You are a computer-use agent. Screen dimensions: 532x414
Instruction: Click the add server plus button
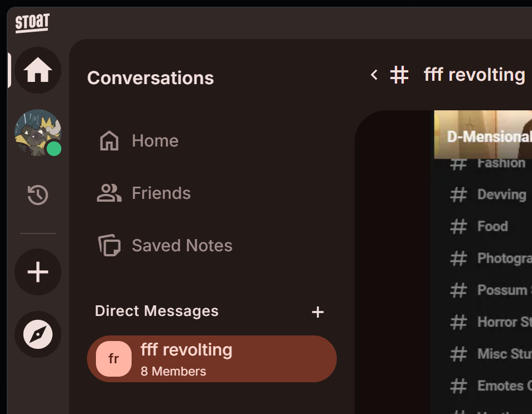(x=38, y=272)
